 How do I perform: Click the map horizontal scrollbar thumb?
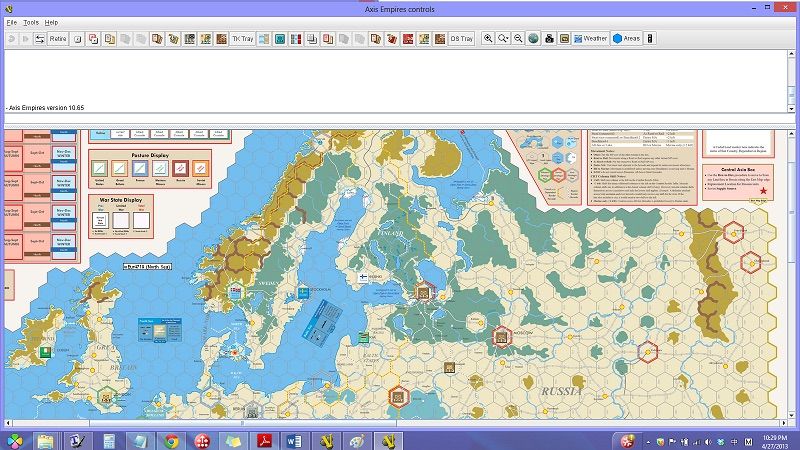click(x=243, y=423)
